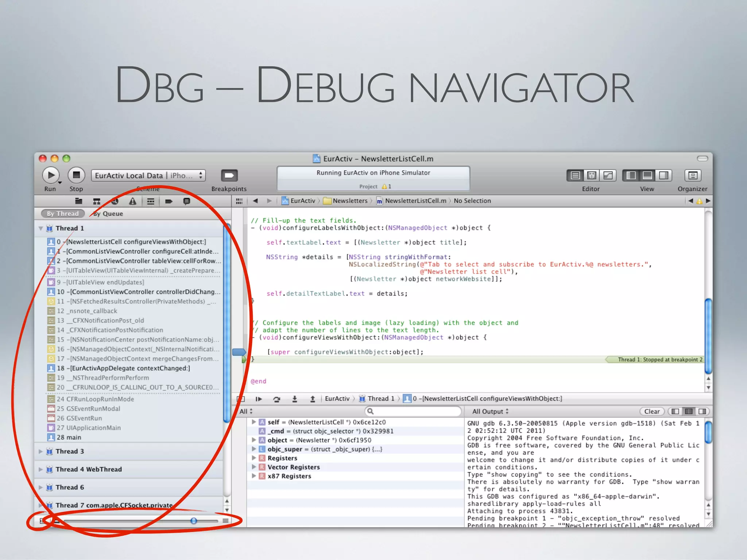Open the Project navigator
The width and height of the screenshot is (747, 560).
coord(78,201)
